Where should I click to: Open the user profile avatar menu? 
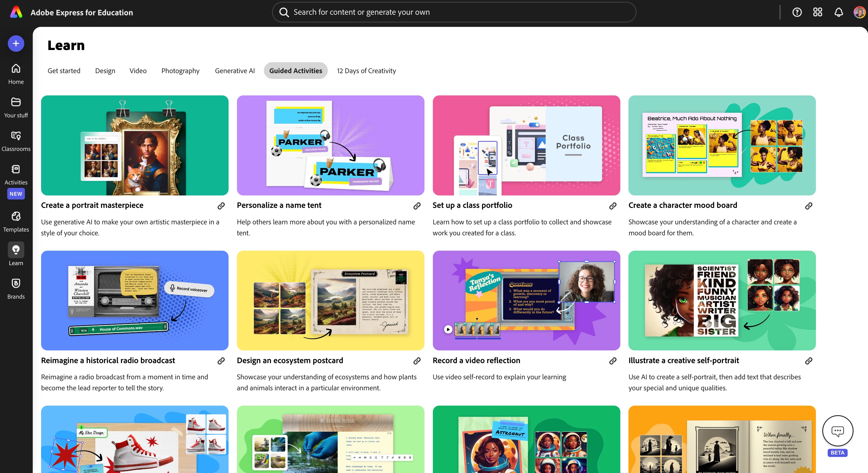click(x=859, y=12)
